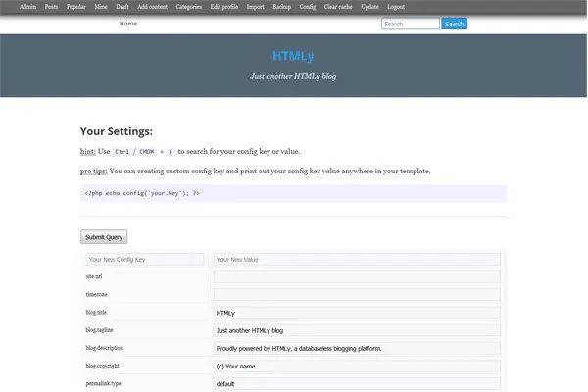Click the HTMLy blog title link
This screenshot has height=392, width=588.
[x=293, y=56]
